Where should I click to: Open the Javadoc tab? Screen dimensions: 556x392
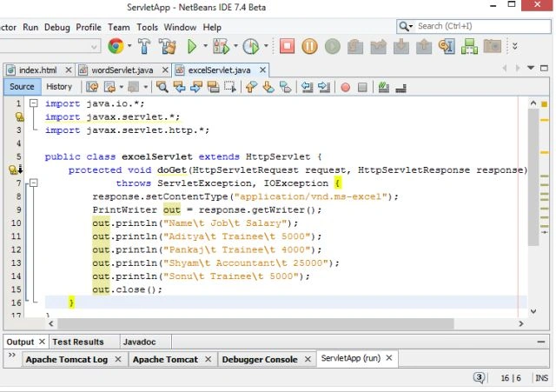[139, 342]
